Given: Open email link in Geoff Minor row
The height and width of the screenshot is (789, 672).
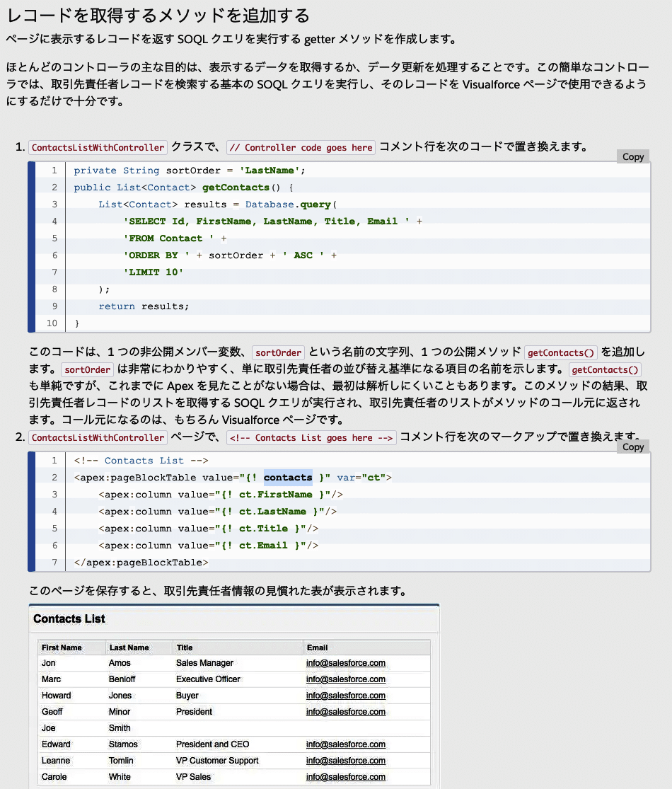Looking at the screenshot, I should pos(346,711).
